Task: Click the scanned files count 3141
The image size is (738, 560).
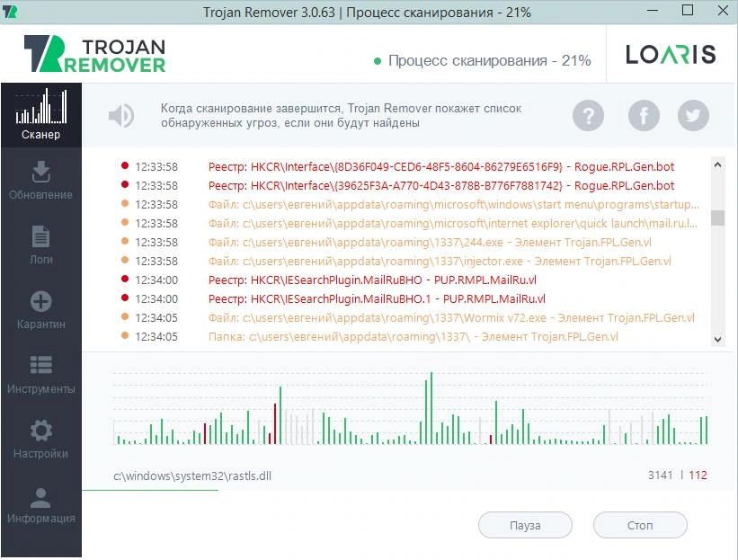Action: [661, 475]
